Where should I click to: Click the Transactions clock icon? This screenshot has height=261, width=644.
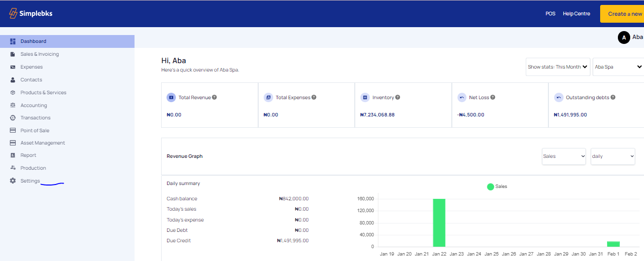click(x=13, y=118)
